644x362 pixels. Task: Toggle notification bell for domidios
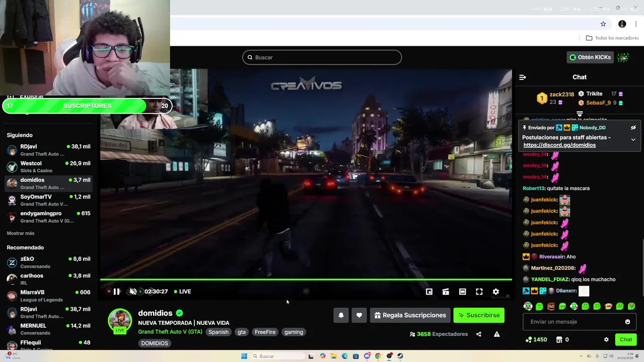click(x=341, y=315)
